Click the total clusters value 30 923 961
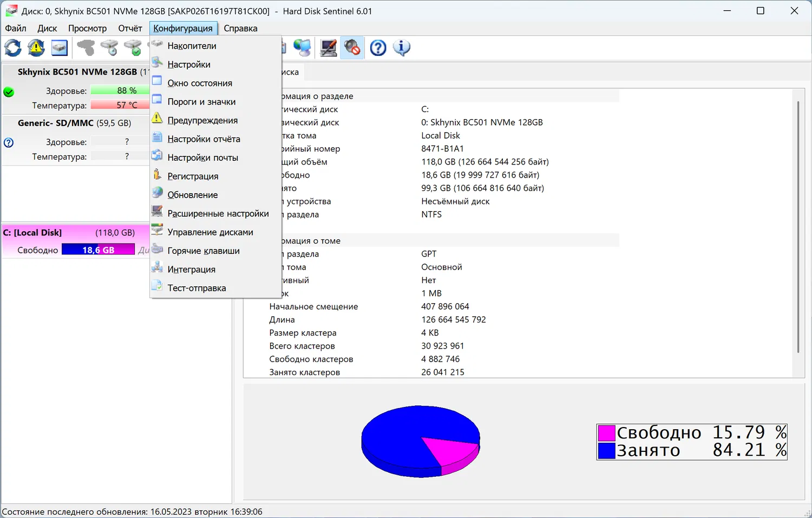812x518 pixels. tap(442, 346)
